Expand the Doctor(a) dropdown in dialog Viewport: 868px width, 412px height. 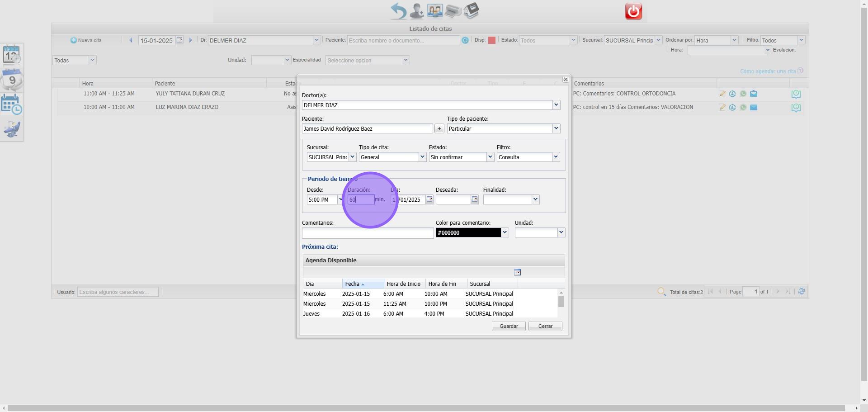556,105
